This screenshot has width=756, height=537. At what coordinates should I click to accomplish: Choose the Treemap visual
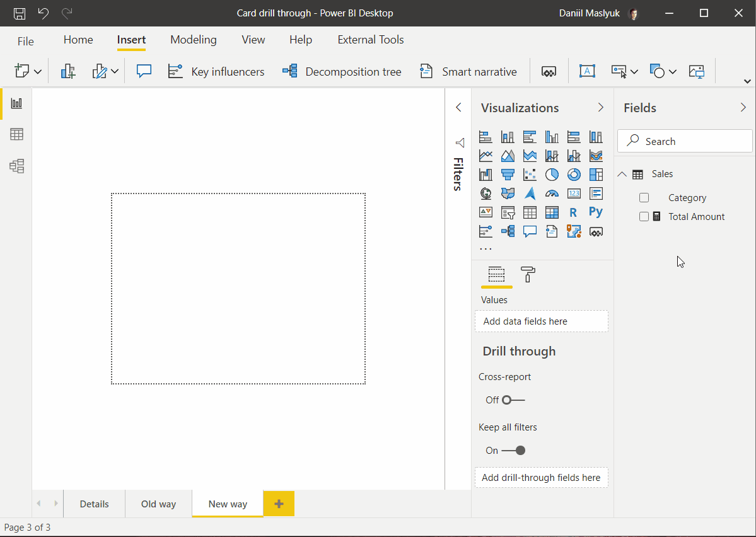click(596, 175)
